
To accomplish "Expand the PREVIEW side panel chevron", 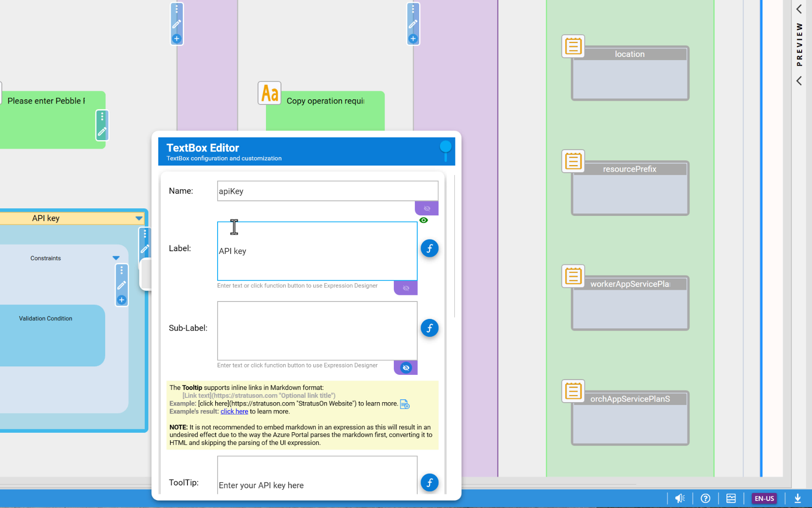I will [x=799, y=9].
